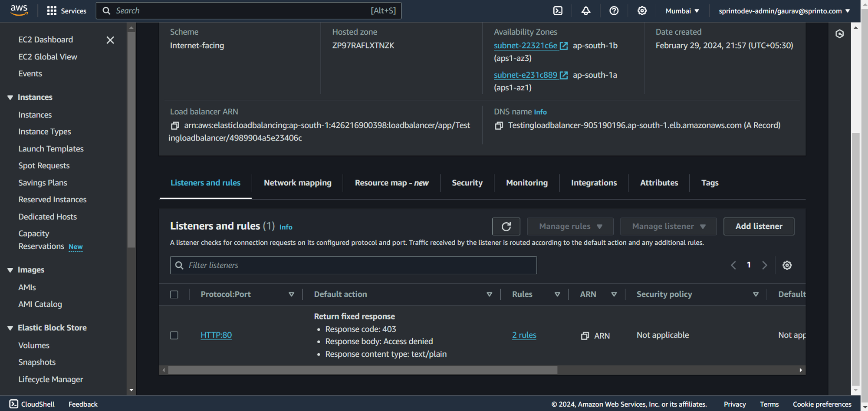Open EC2 Dashboard in sidebar
The height and width of the screenshot is (411, 868).
46,40
